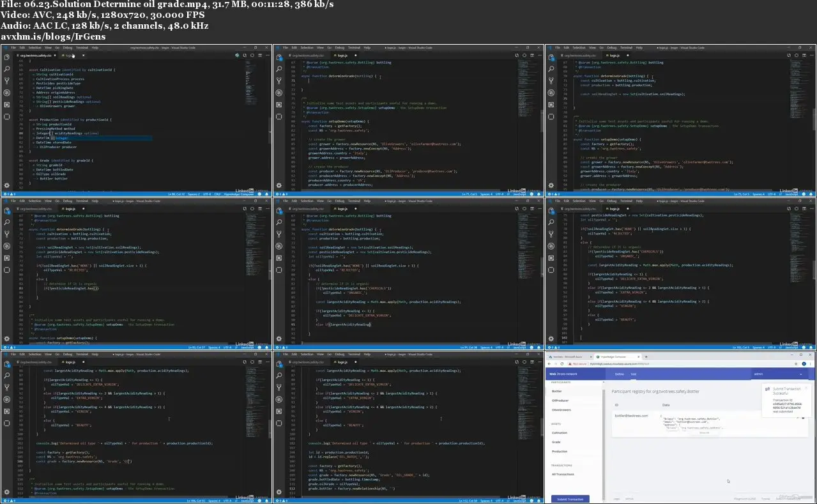Open Chrome's three-dot menu
The height and width of the screenshot is (504, 817).
(809, 363)
